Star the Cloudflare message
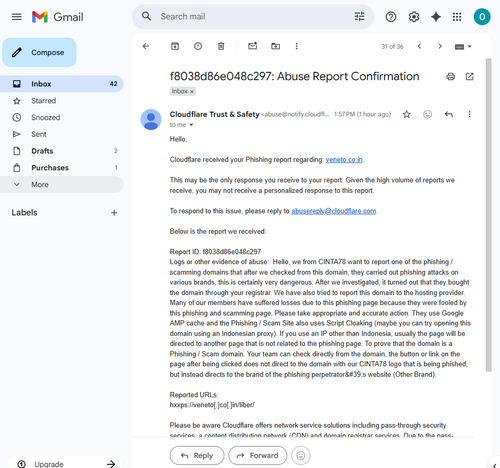This screenshot has height=468, width=500. coord(406,114)
